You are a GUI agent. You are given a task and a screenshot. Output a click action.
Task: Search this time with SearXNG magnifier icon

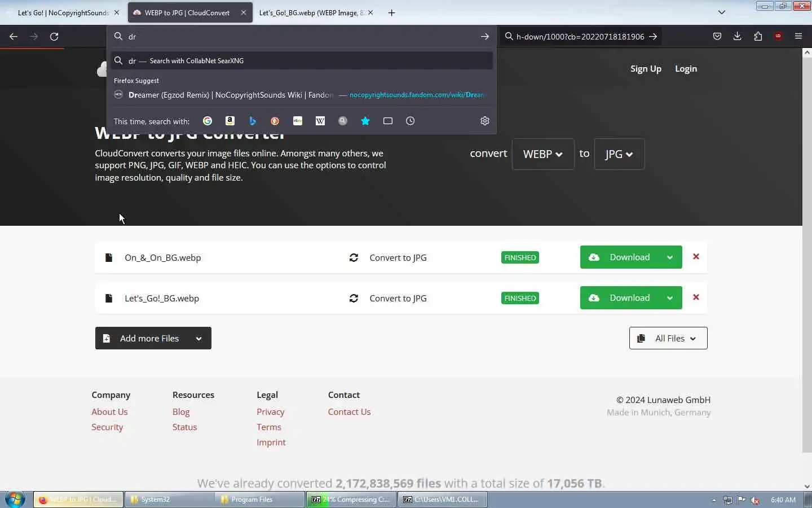tap(343, 121)
